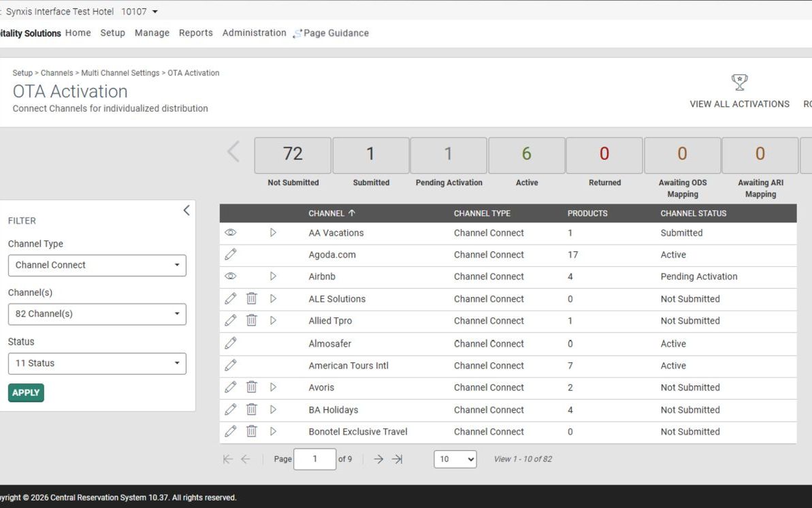View AA Vacations channel details eye icon
The height and width of the screenshot is (508, 812).
click(x=231, y=233)
